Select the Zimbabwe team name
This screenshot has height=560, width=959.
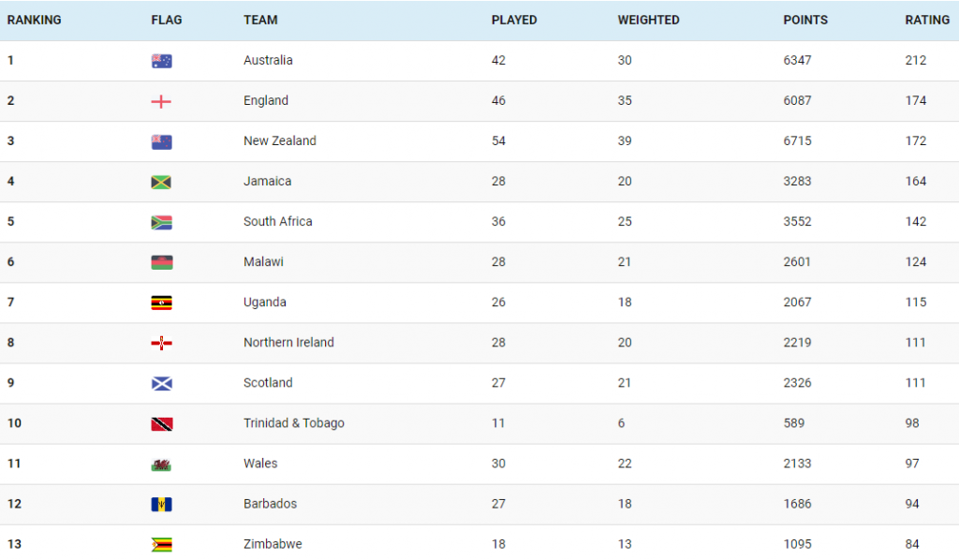pyautogui.click(x=272, y=544)
